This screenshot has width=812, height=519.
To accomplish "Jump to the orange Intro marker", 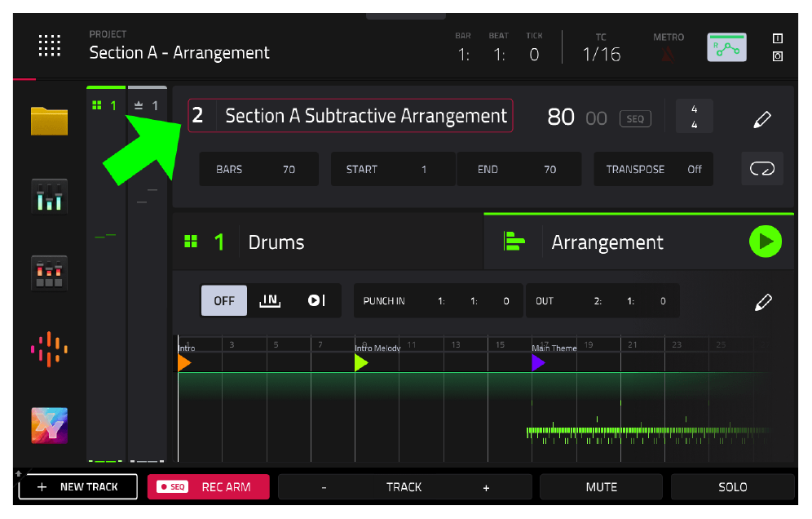I will pos(183,363).
